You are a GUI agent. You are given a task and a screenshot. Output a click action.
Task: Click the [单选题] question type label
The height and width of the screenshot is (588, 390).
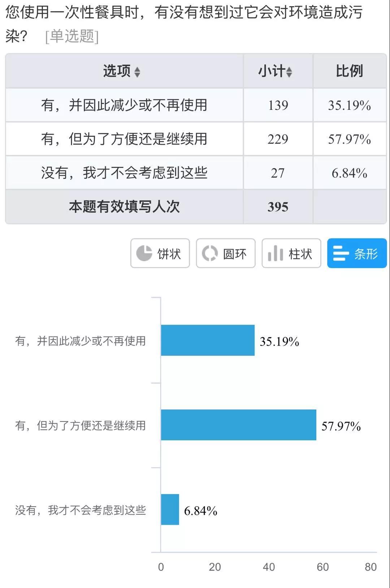pos(71,36)
